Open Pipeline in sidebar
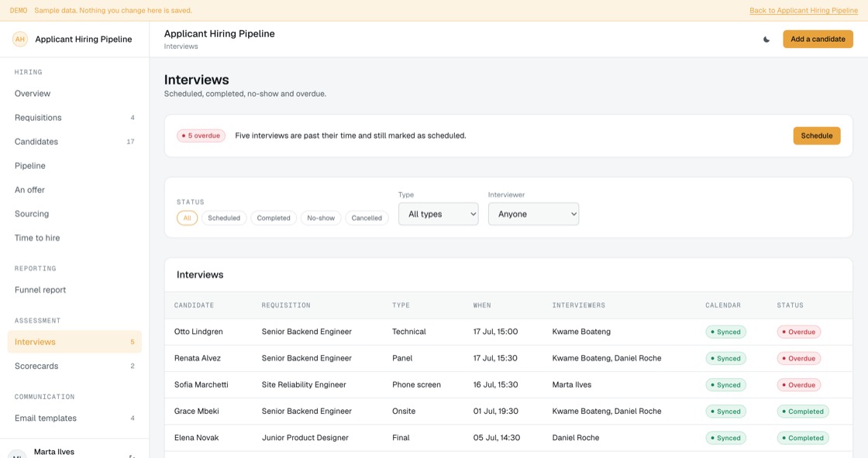The height and width of the screenshot is (458, 868). pos(74,166)
